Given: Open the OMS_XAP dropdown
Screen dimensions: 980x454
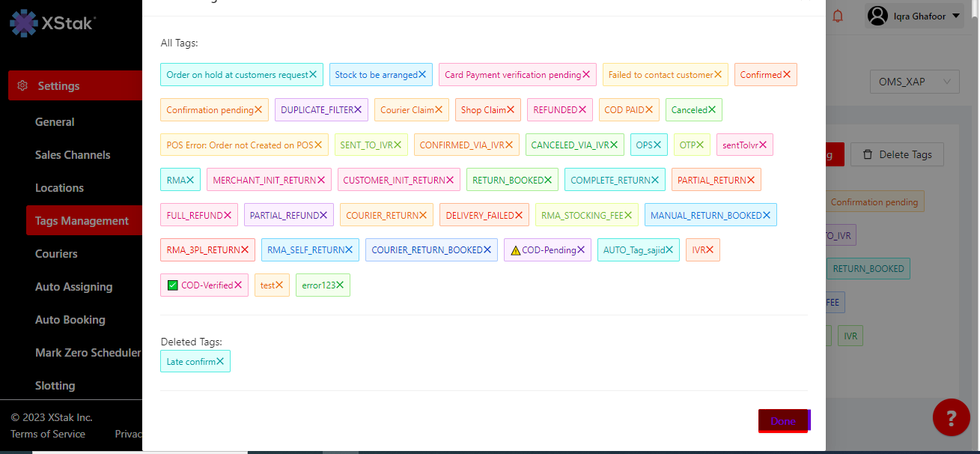Looking at the screenshot, I should 914,82.
